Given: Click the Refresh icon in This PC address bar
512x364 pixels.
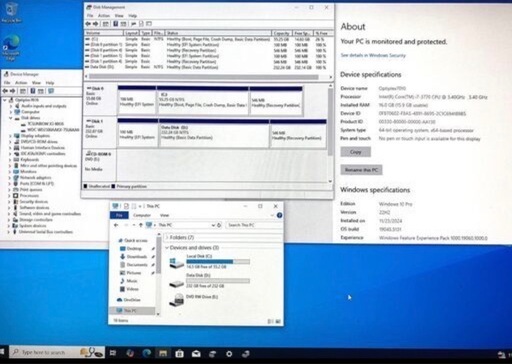Looking at the screenshot, I should (x=219, y=225).
